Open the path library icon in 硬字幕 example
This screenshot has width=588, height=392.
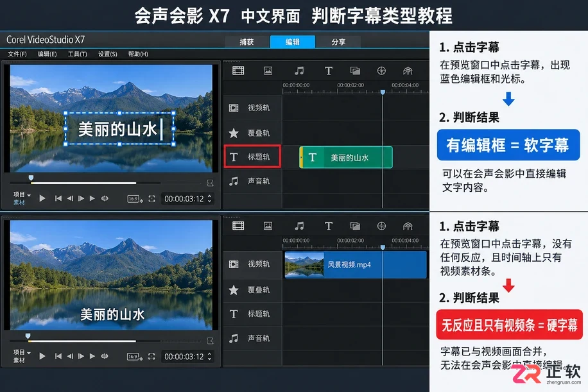pos(408,226)
